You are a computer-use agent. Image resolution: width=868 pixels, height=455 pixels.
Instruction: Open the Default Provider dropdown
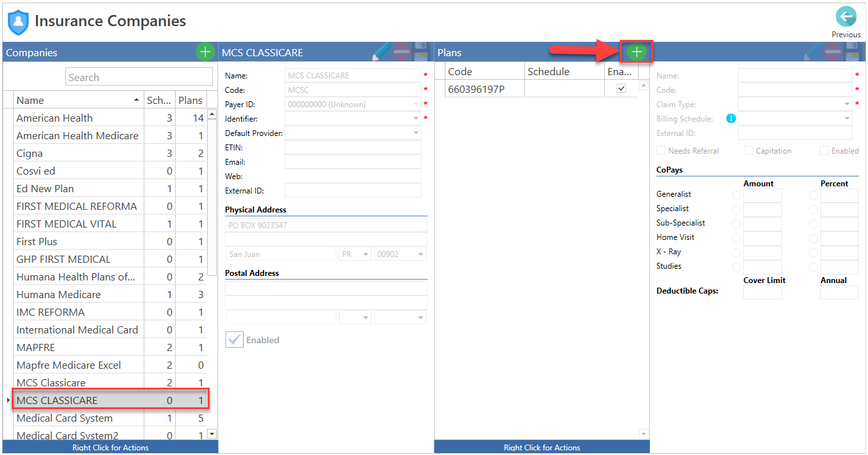tap(415, 133)
